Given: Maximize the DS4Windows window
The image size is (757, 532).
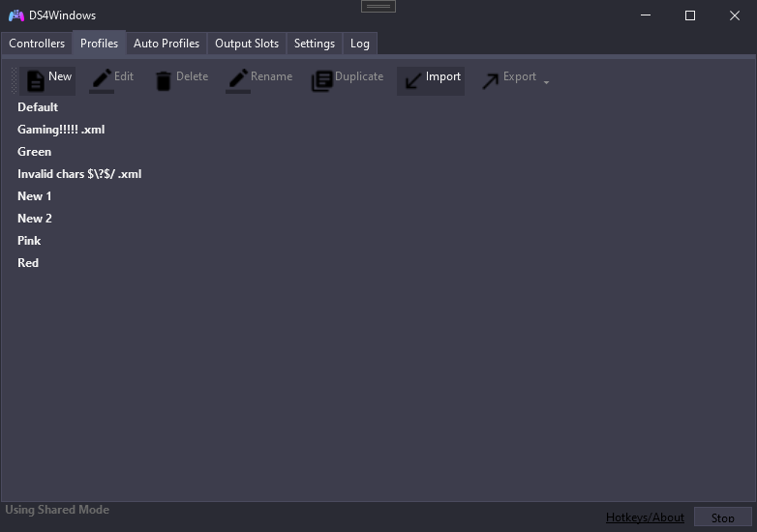Looking at the screenshot, I should click(690, 15).
